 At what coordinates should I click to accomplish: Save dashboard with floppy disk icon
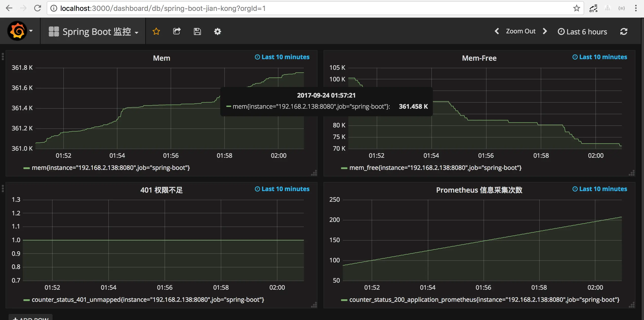tap(197, 31)
